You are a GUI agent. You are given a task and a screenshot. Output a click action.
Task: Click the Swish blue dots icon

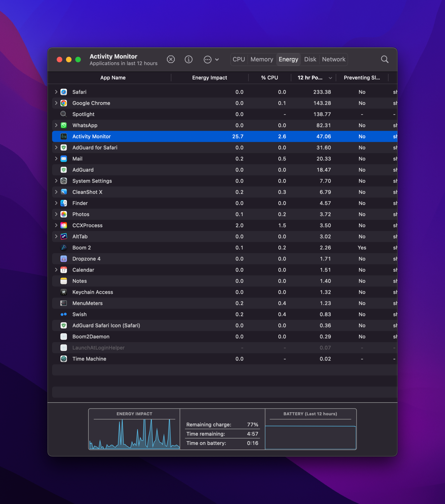pyautogui.click(x=64, y=314)
